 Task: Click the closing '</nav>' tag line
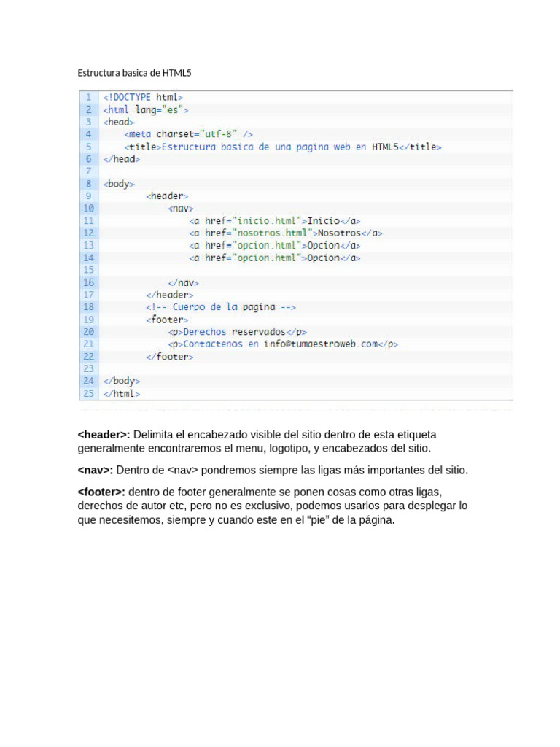pos(183,282)
